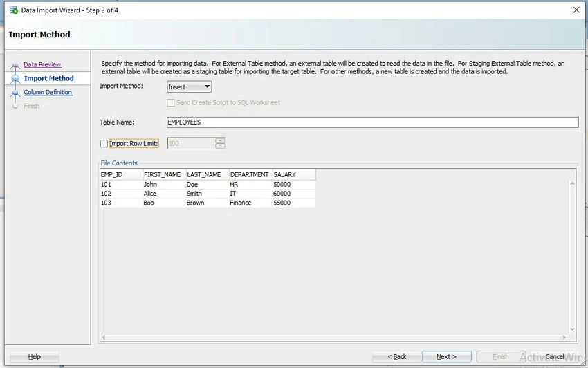The width and height of the screenshot is (588, 368).
Task: Click the cell with EMP_ID 101
Action: point(121,185)
